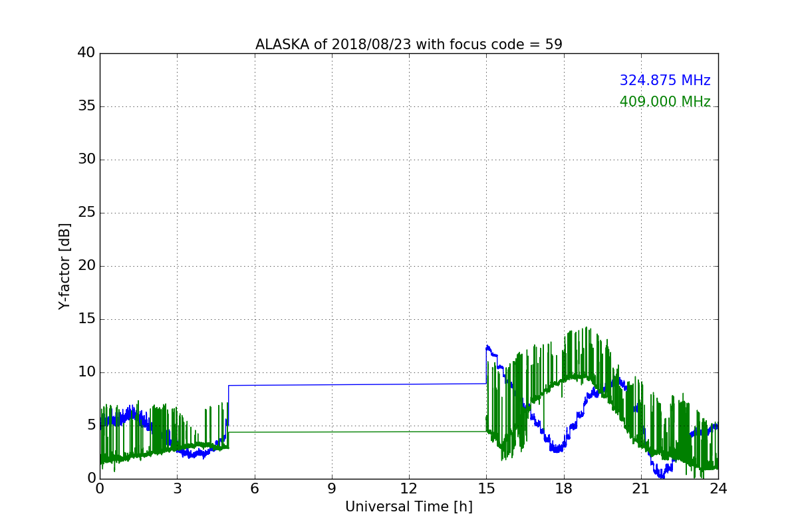Click the y-axis tick label 5
The image size is (798, 532).
pos(91,426)
